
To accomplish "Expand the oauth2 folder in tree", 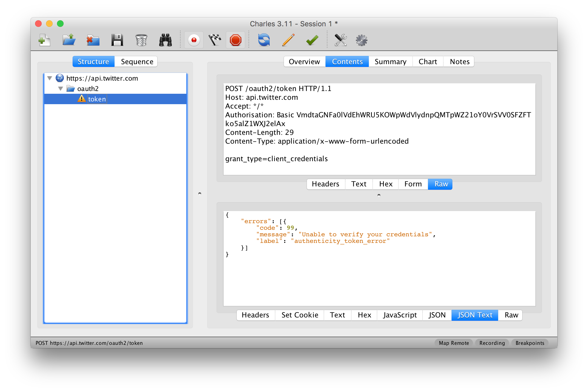I will [60, 88].
